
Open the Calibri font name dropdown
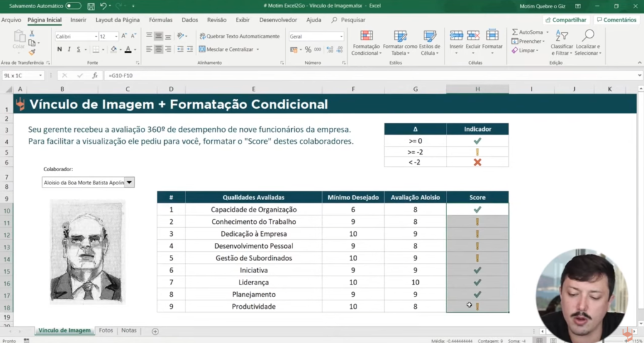96,37
